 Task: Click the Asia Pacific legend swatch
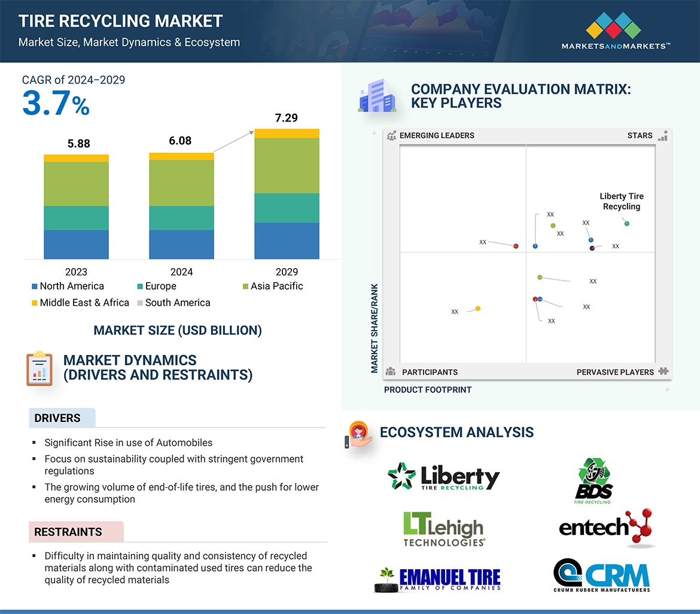tap(245, 287)
